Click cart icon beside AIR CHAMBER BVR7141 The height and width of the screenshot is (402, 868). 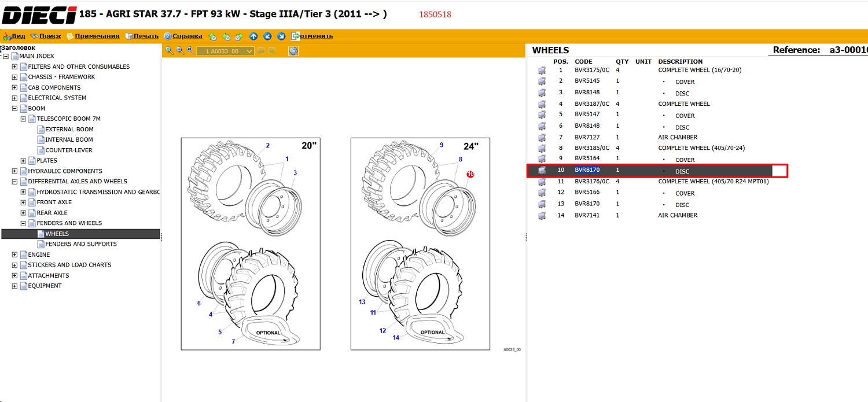click(x=542, y=216)
